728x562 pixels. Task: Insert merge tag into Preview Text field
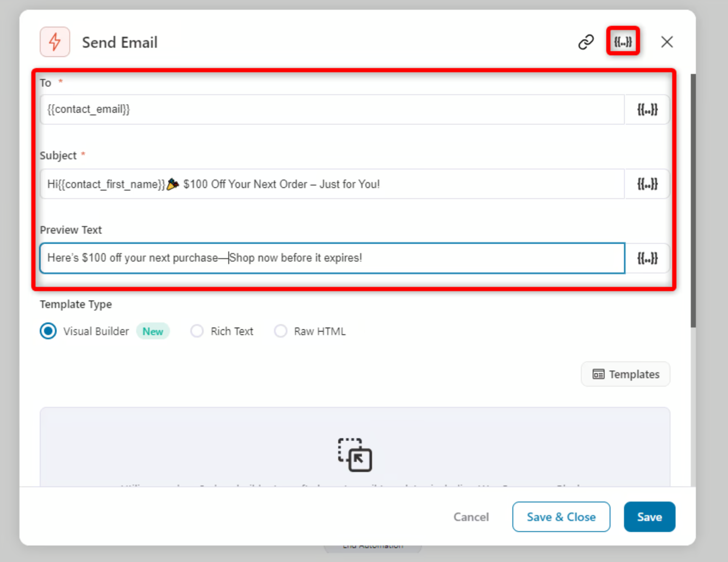tap(647, 258)
